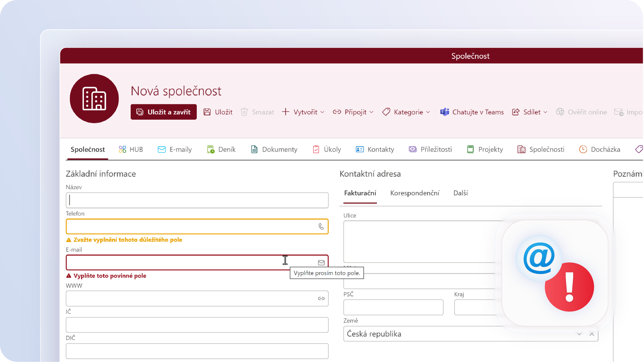This screenshot has width=644, height=362.
Task: Click the Vytvořit plus icon
Action: tap(285, 112)
